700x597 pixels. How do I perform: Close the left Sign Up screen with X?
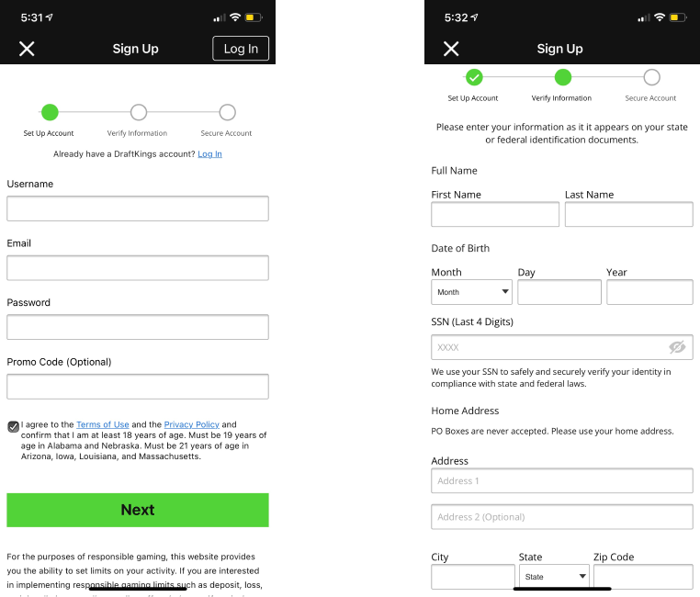(27, 49)
